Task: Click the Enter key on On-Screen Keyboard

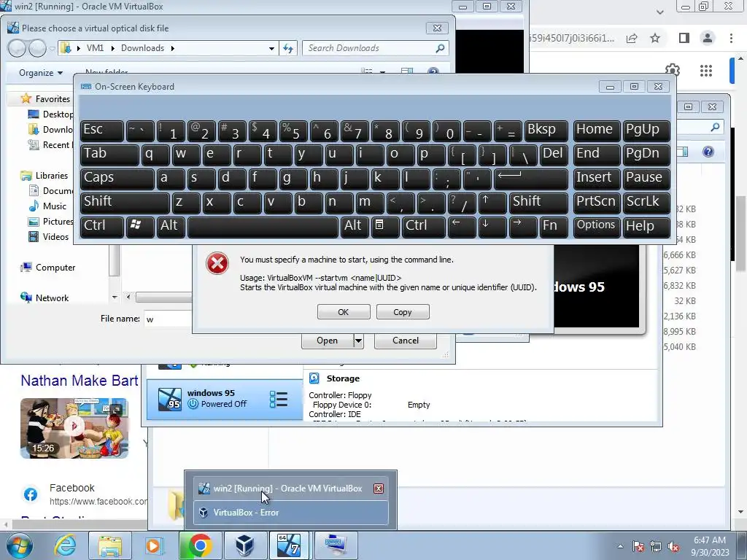Action: [531, 179]
